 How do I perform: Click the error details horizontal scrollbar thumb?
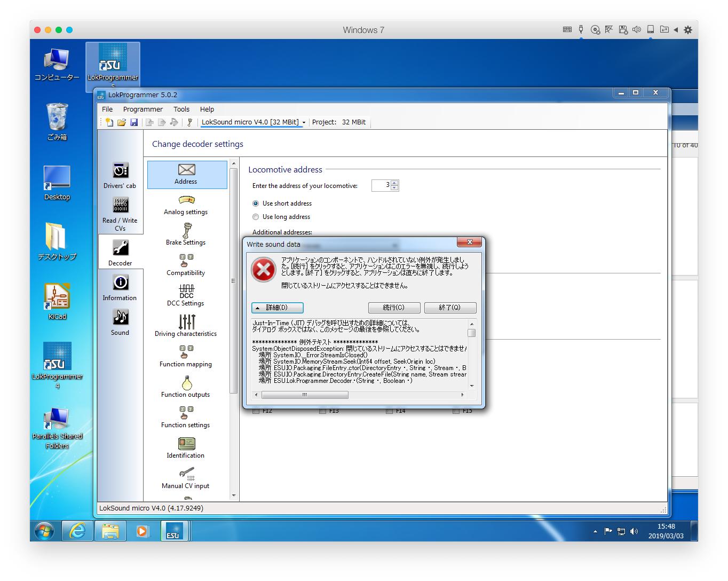tap(305, 395)
